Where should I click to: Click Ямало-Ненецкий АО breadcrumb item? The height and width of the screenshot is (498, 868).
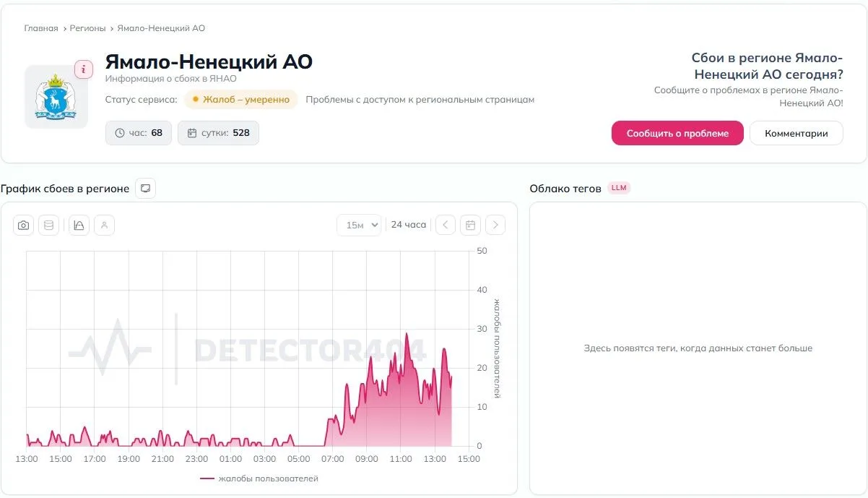click(161, 28)
